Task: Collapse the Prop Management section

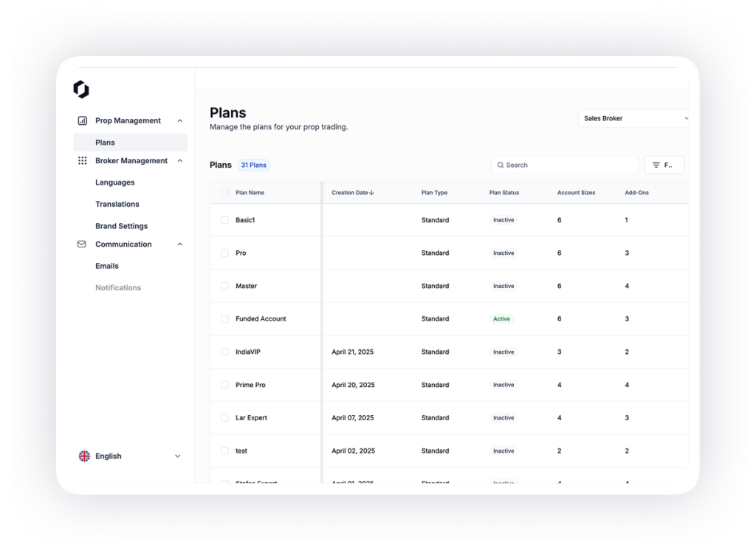Action: click(180, 120)
